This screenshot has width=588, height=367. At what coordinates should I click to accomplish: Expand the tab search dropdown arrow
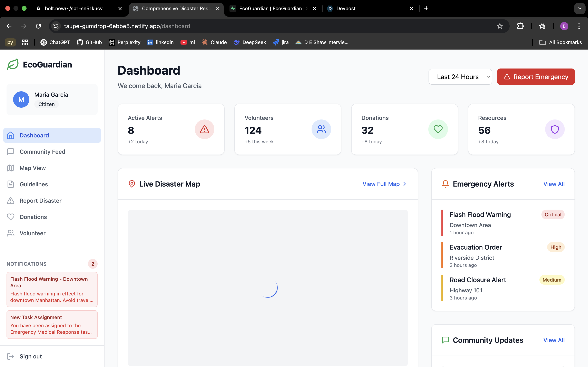pyautogui.click(x=579, y=9)
